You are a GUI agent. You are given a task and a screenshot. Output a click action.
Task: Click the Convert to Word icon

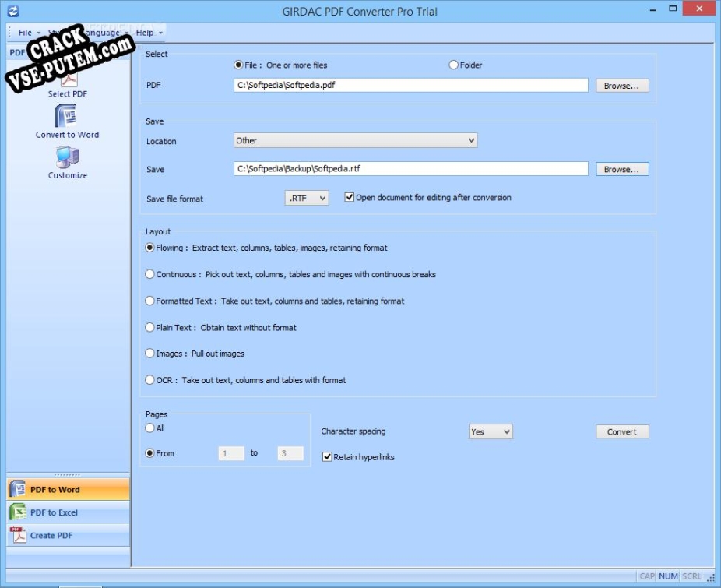click(x=66, y=116)
